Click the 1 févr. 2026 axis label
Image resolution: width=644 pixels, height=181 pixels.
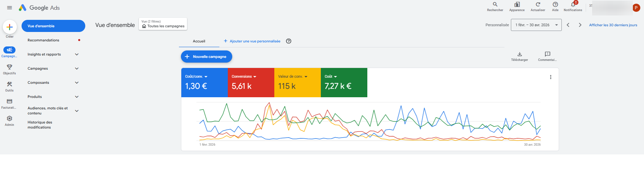coord(207,145)
